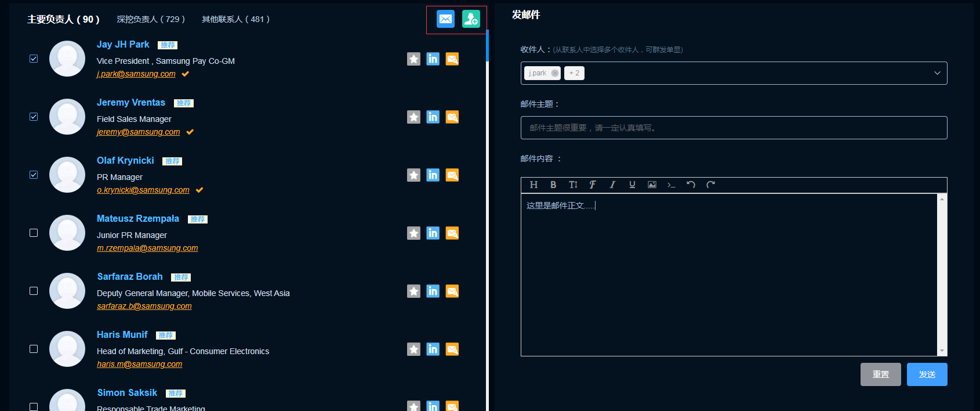980x411 pixels.
Task: Expand the 收件人 recipients dropdown arrow
Action: click(x=937, y=73)
